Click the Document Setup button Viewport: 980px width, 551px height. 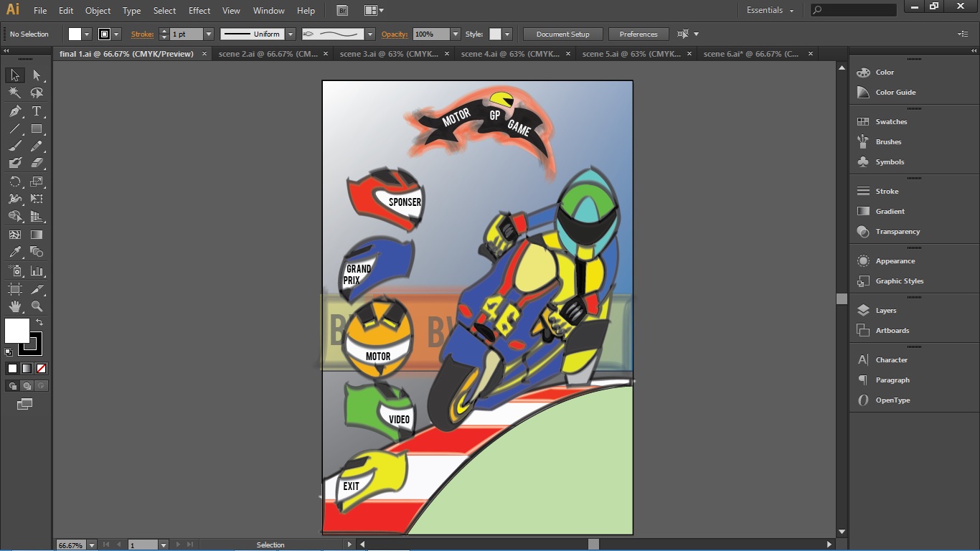pyautogui.click(x=562, y=34)
